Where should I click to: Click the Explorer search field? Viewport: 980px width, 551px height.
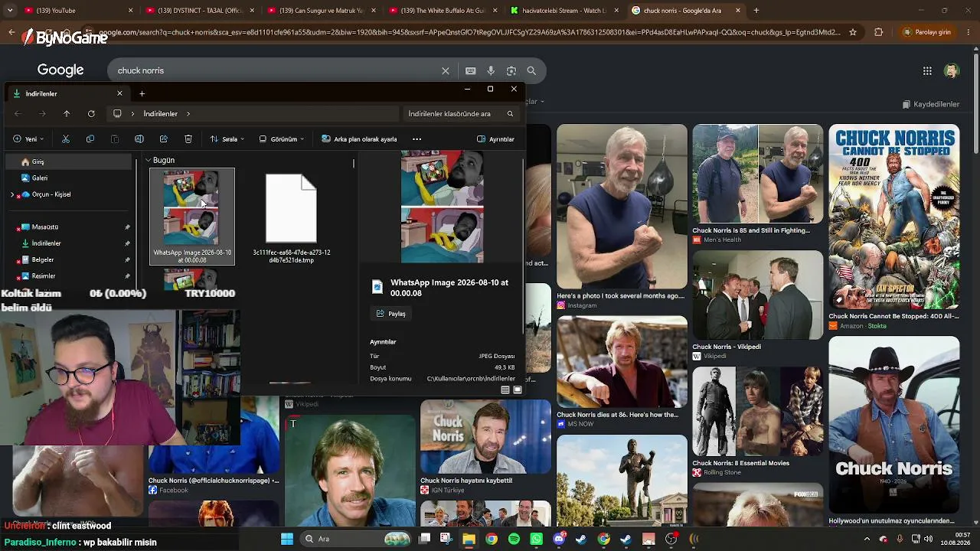pyautogui.click(x=461, y=114)
